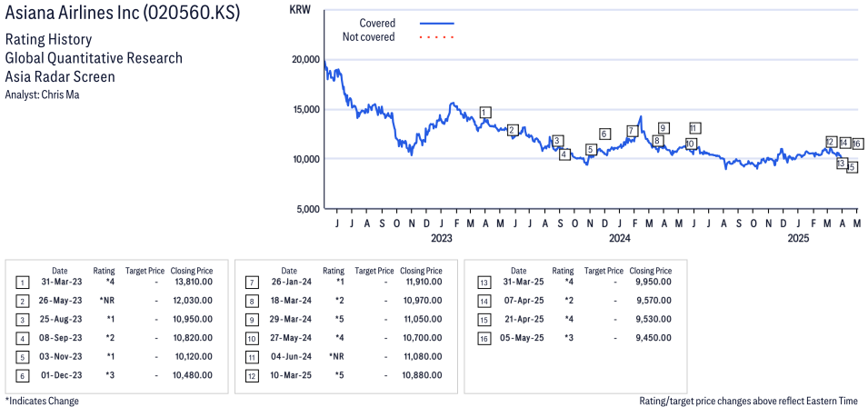
Task: Click chart marker 5 on the graph
Action: [x=591, y=149]
